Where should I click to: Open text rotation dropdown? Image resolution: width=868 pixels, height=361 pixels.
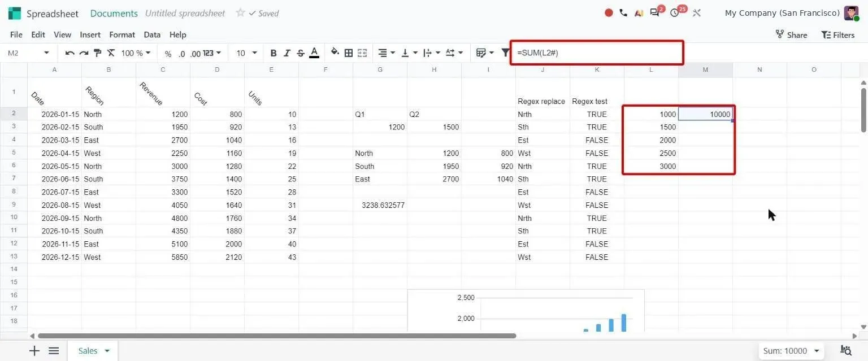(x=454, y=53)
